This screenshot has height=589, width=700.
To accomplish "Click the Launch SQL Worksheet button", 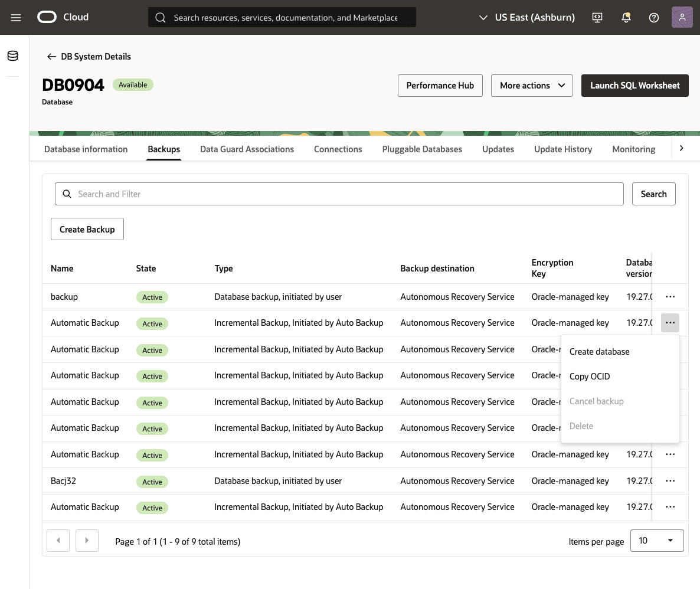I will (634, 86).
